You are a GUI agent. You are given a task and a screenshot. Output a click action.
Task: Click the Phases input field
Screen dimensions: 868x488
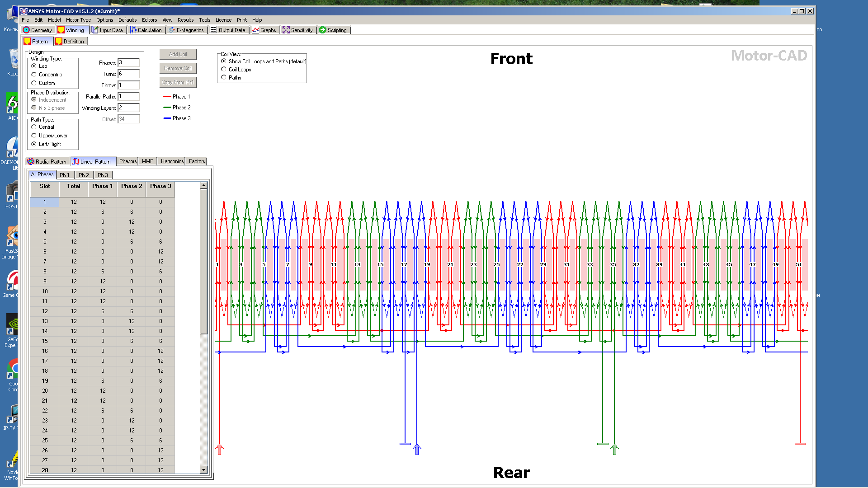128,63
